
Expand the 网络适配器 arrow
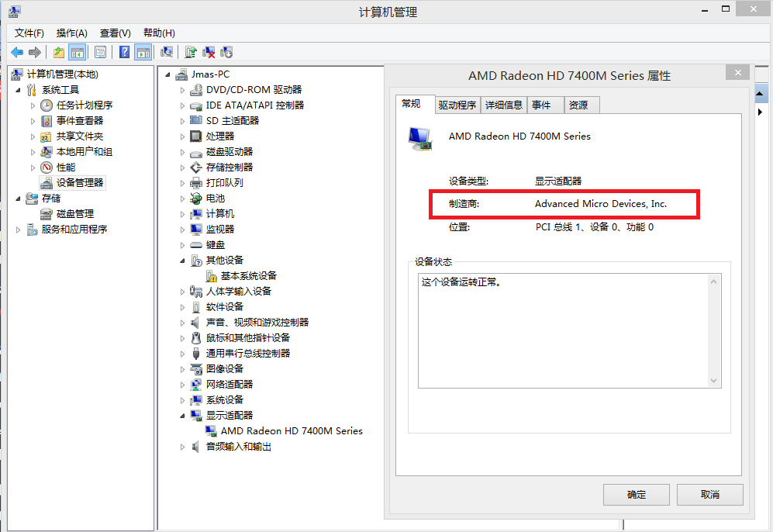click(x=182, y=385)
